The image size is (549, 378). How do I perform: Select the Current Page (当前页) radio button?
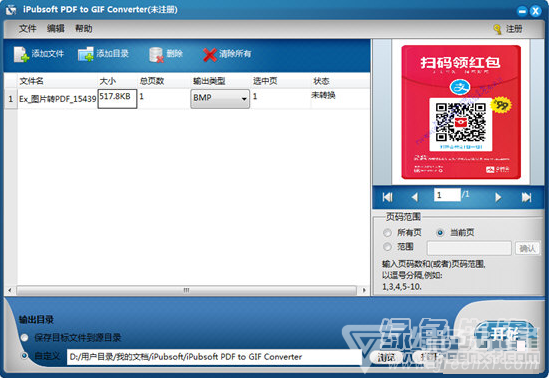coord(440,232)
